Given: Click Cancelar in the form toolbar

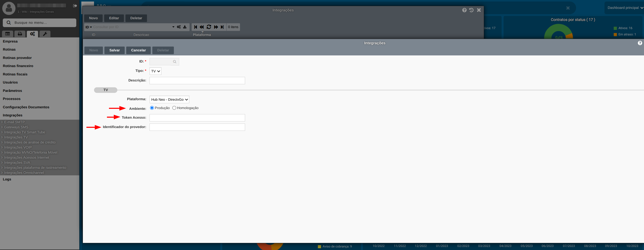Looking at the screenshot, I should click(138, 50).
